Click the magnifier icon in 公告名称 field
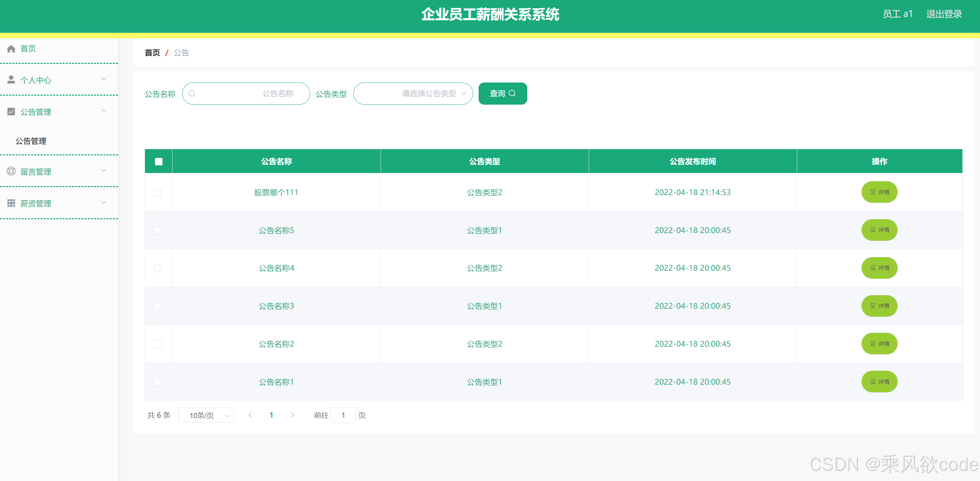Screen dimensions: 980x481 192,94
